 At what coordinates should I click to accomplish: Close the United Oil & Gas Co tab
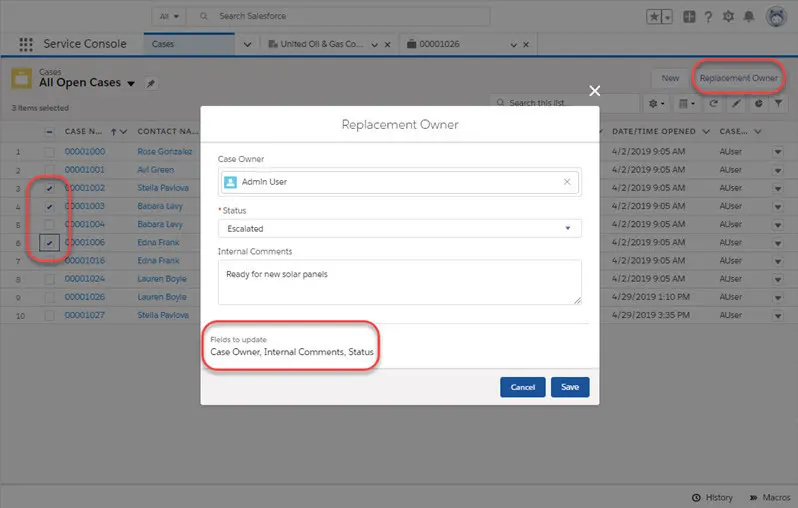pyautogui.click(x=387, y=45)
